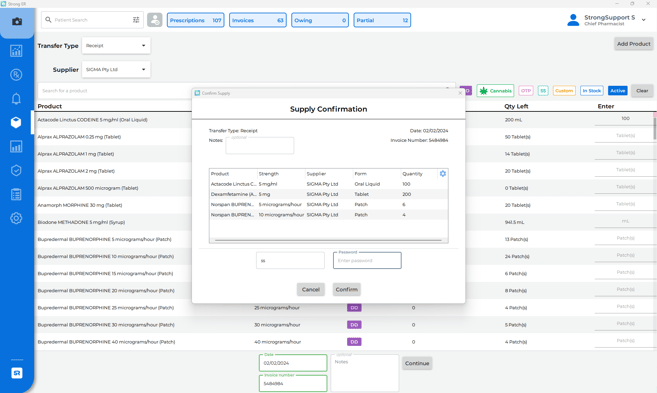
Task: Click the table column settings gear
Action: [x=443, y=173]
